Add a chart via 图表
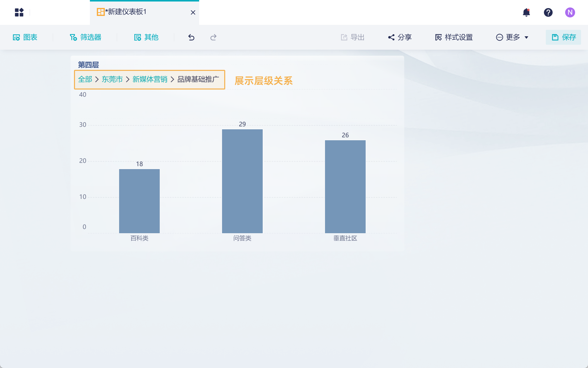This screenshot has width=588, height=368. coord(25,37)
